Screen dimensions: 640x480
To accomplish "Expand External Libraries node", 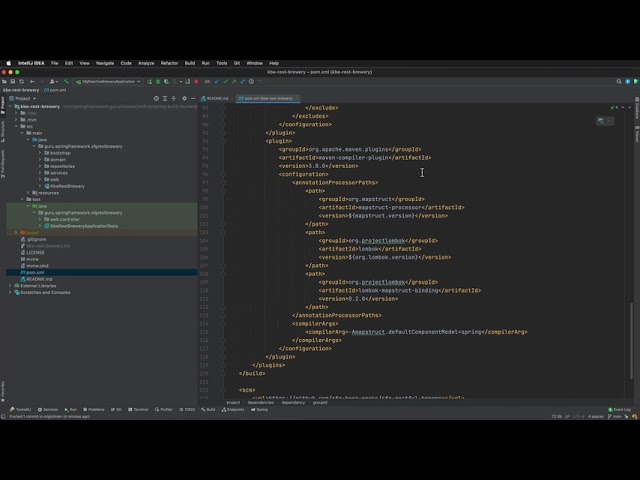I will click(10, 286).
